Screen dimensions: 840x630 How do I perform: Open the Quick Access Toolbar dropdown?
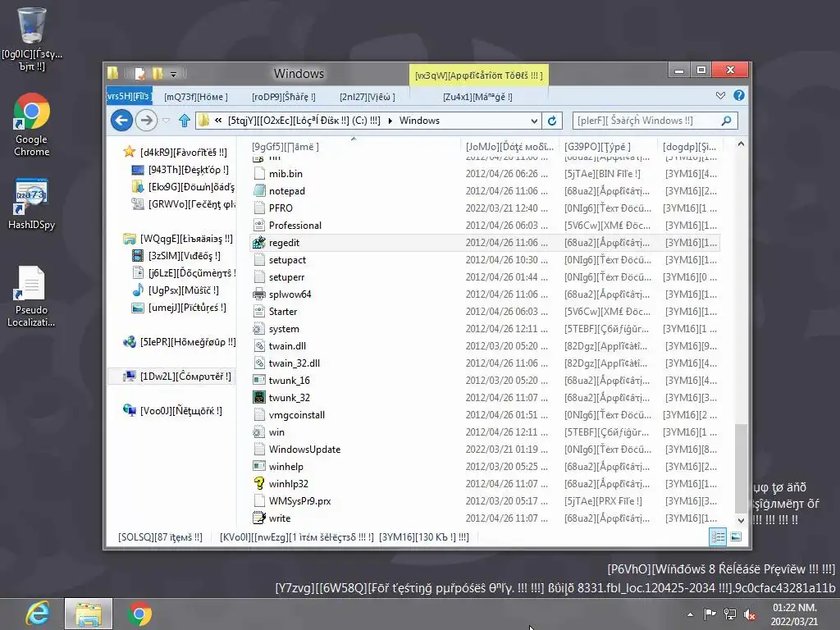point(174,73)
